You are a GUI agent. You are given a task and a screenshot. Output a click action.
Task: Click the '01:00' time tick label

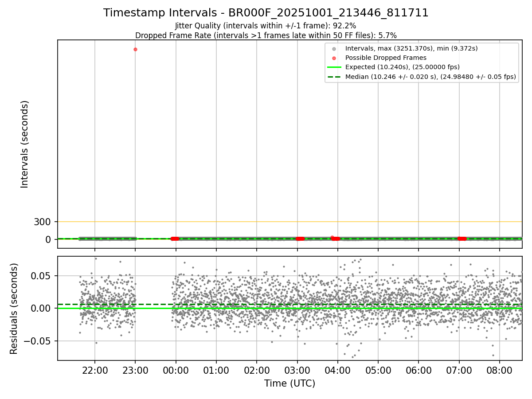(x=216, y=371)
